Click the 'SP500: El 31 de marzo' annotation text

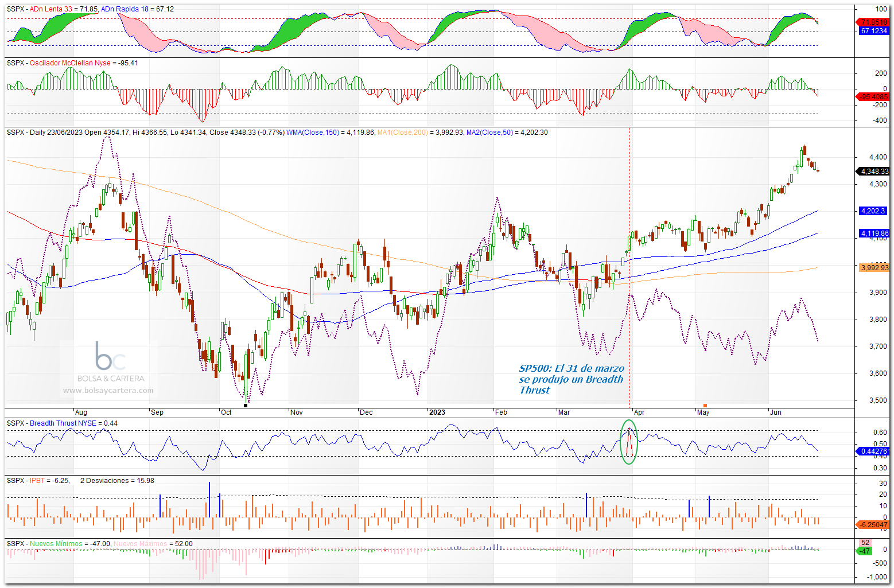pos(572,368)
